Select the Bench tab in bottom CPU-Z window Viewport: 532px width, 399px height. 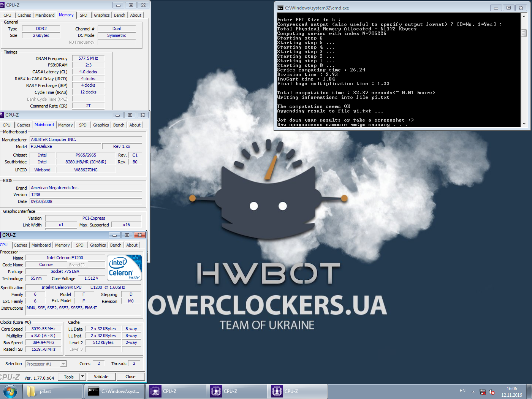click(116, 245)
